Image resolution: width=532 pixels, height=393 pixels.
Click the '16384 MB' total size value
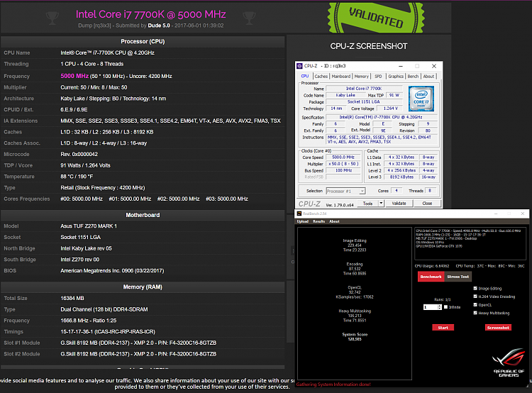72,298
